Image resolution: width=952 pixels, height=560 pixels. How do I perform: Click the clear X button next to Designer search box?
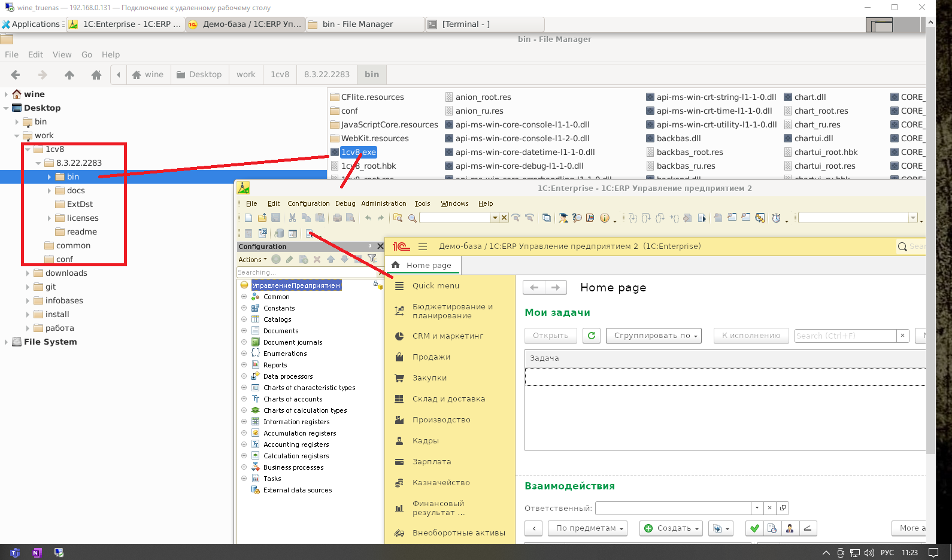(x=504, y=218)
